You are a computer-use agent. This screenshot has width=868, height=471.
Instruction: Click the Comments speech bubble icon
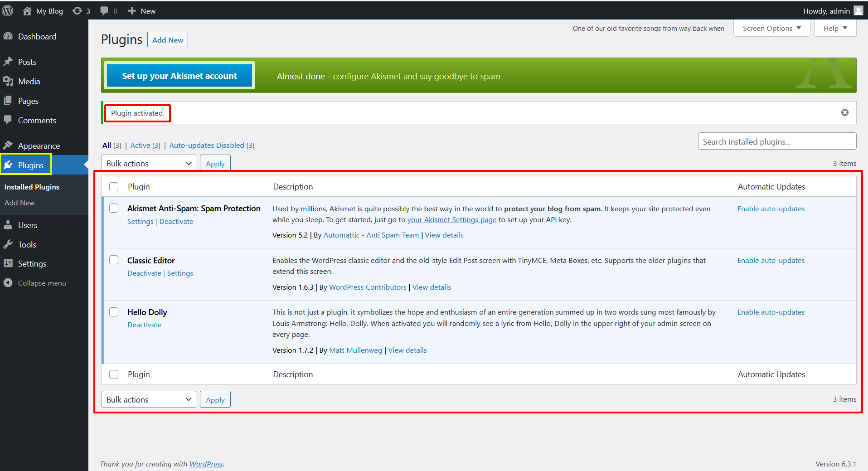[x=9, y=120]
